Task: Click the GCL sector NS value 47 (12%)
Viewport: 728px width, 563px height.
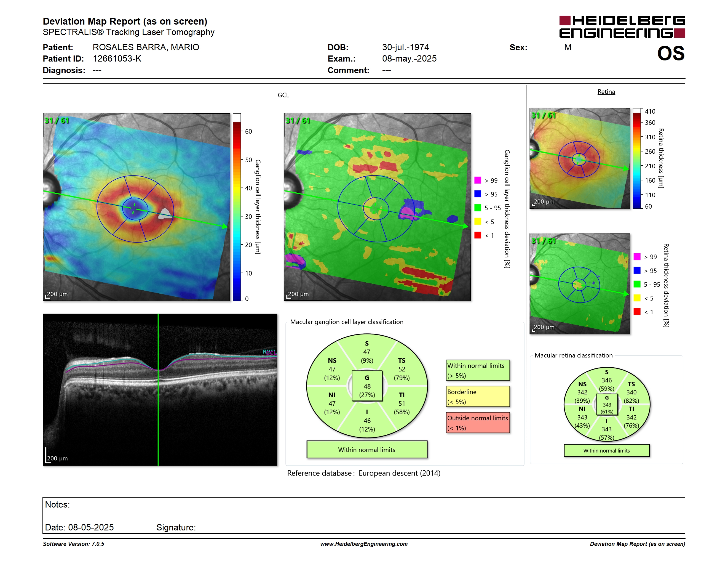Action: [332, 374]
